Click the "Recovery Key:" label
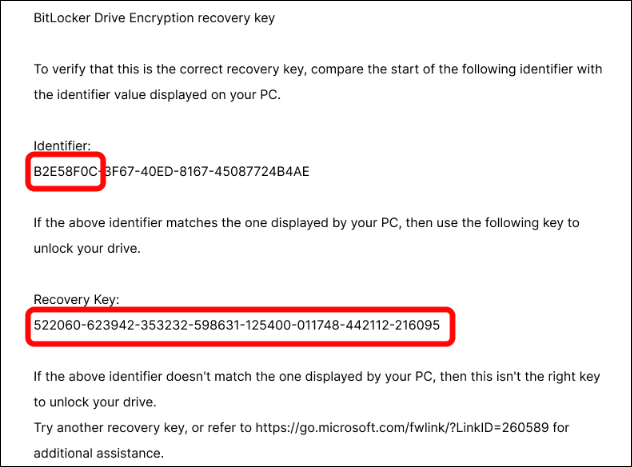The image size is (632, 467). (x=76, y=299)
